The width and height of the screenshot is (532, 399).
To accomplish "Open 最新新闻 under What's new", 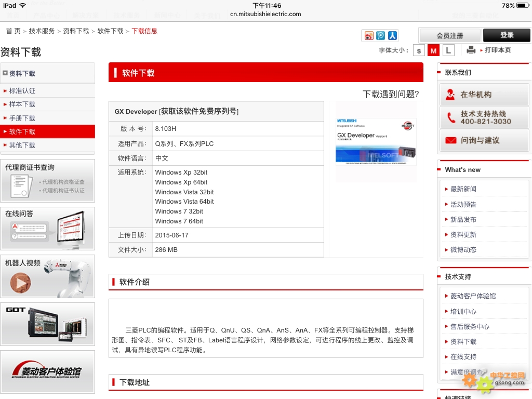I will pos(463,189).
